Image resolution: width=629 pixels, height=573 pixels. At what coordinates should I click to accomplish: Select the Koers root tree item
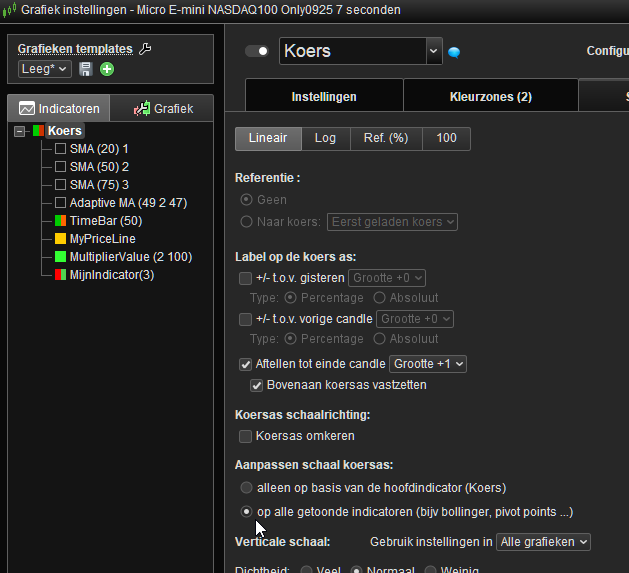(65, 131)
